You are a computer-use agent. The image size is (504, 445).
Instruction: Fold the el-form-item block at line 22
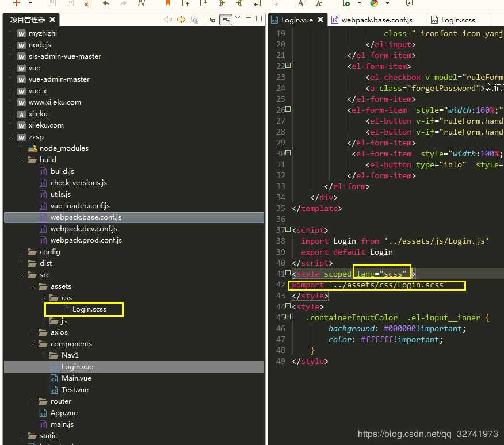(288, 65)
